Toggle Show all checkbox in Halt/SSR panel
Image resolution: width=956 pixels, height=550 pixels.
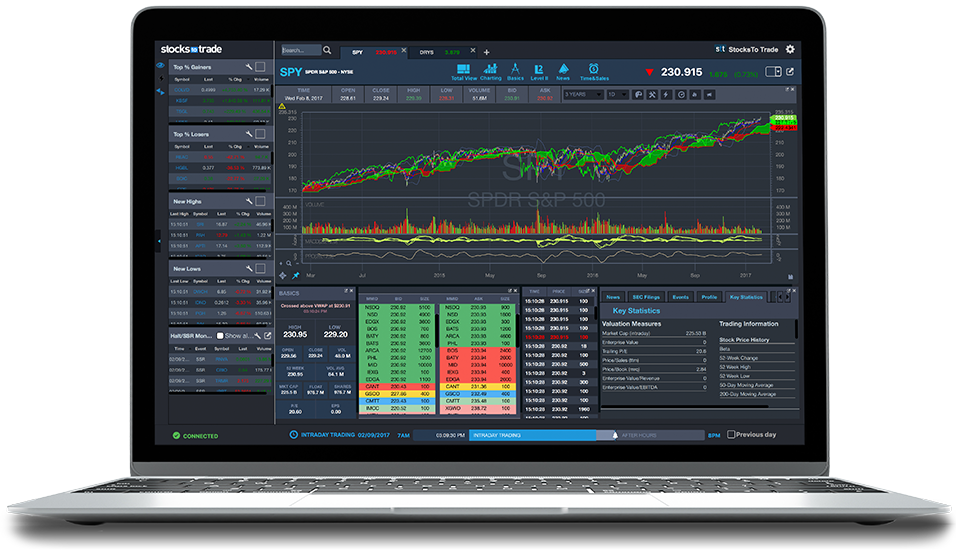tap(222, 336)
